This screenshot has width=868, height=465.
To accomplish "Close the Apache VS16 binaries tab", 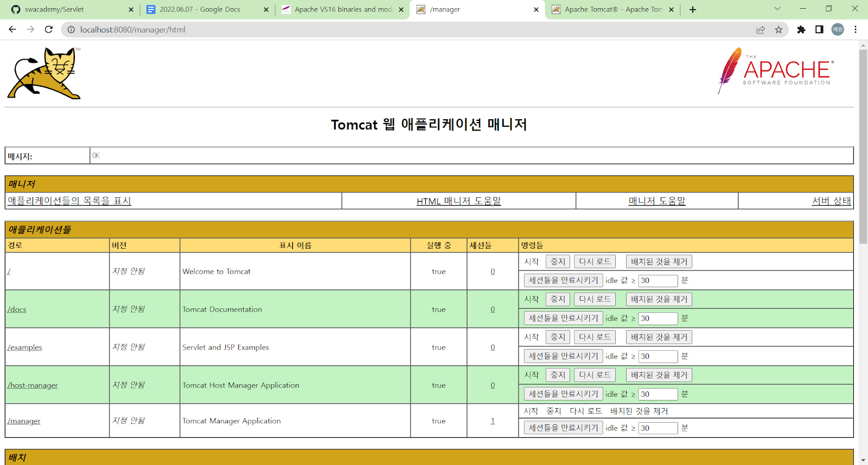I will pos(401,10).
